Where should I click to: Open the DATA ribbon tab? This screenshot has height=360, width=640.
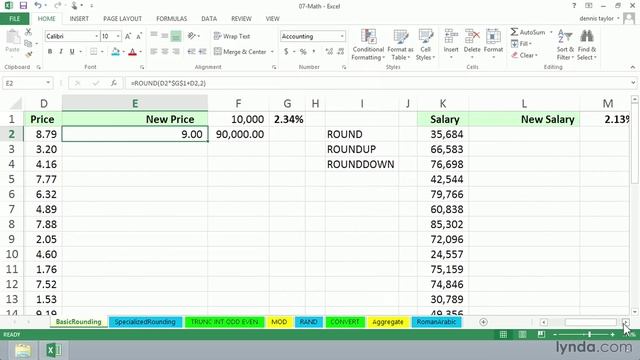click(x=209, y=19)
